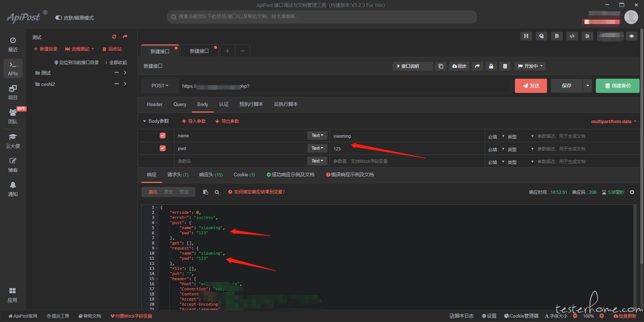
Task: Expand the ceshi2 folder arrow
Action: click(x=125, y=84)
